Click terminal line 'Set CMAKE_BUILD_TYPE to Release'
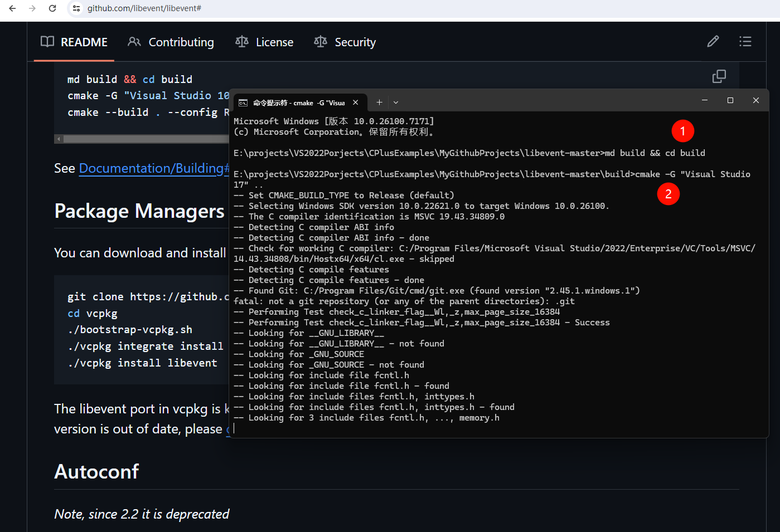 point(344,196)
